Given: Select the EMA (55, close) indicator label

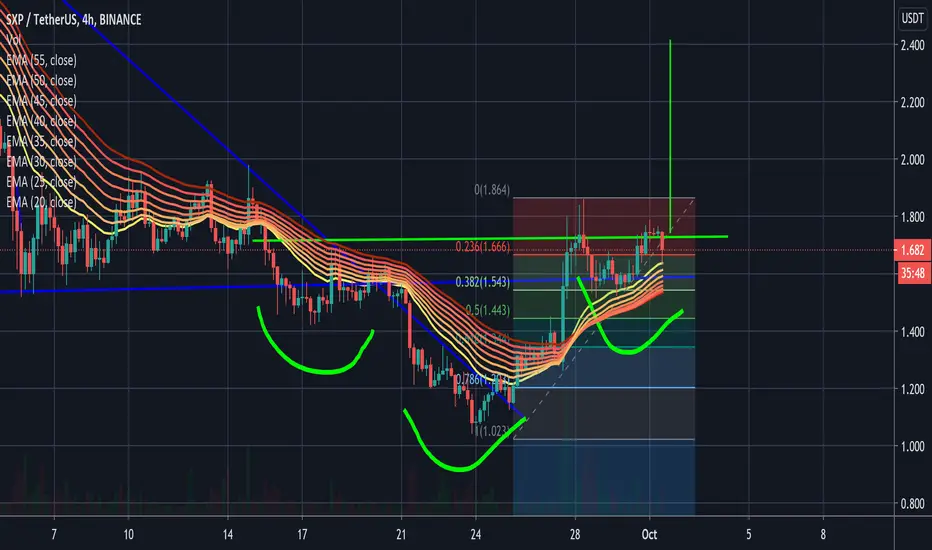Looking at the screenshot, I should click(41, 60).
